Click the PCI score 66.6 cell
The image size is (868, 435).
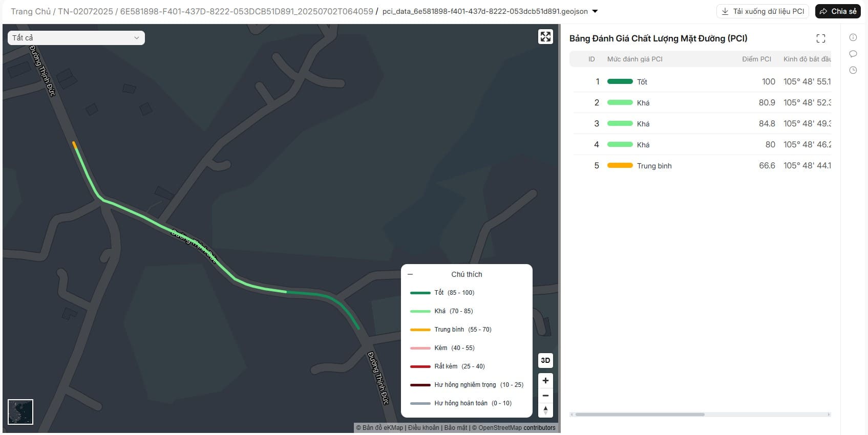coord(767,166)
